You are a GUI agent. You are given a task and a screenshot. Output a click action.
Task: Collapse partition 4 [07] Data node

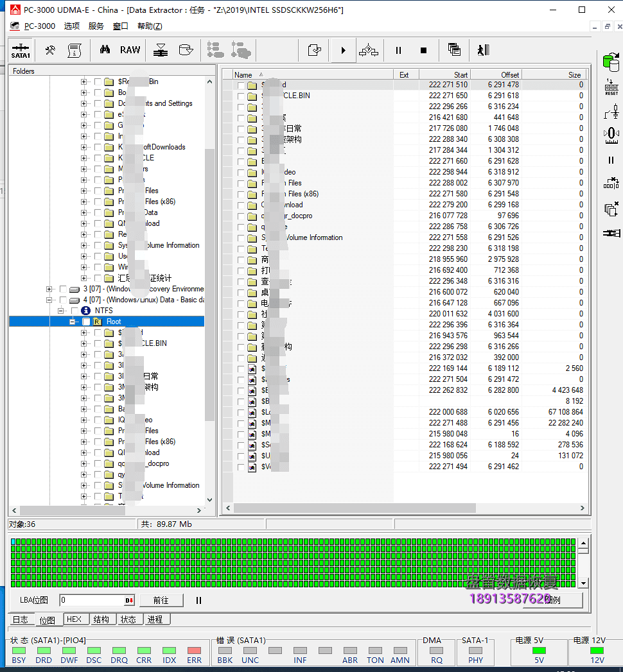[49, 300]
